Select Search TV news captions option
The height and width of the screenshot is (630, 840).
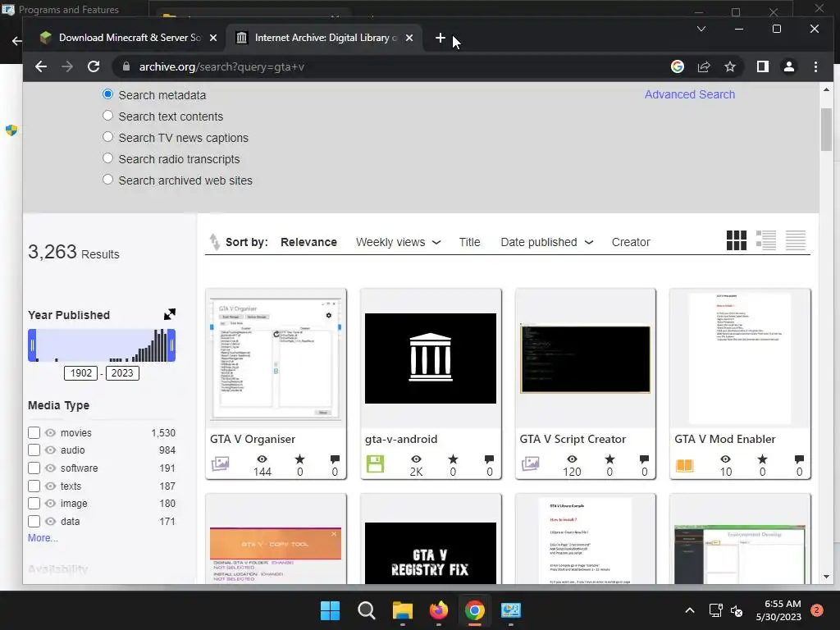coord(107,137)
